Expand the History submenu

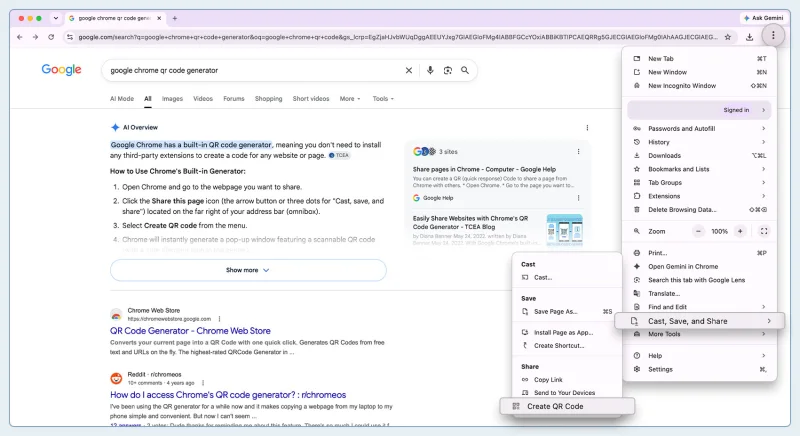[x=699, y=142]
